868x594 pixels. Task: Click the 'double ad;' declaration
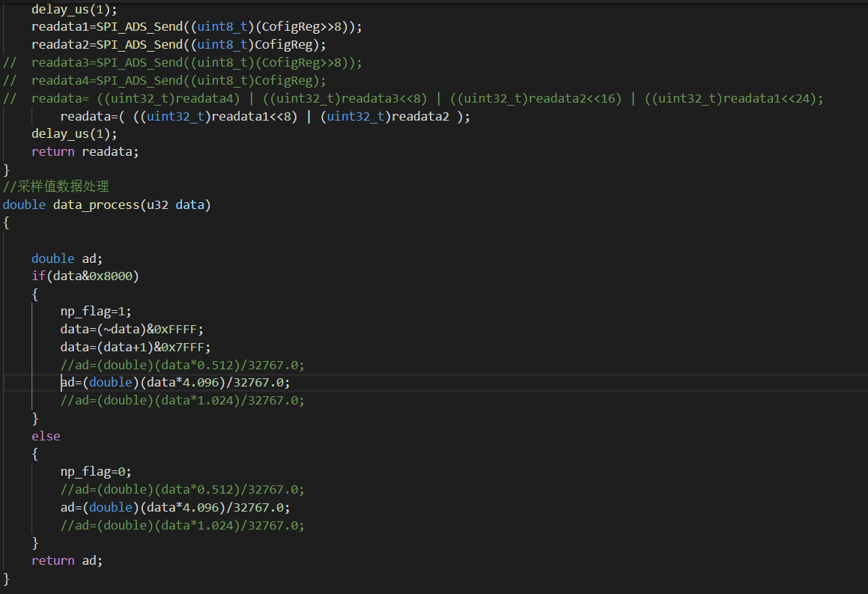[x=67, y=258]
